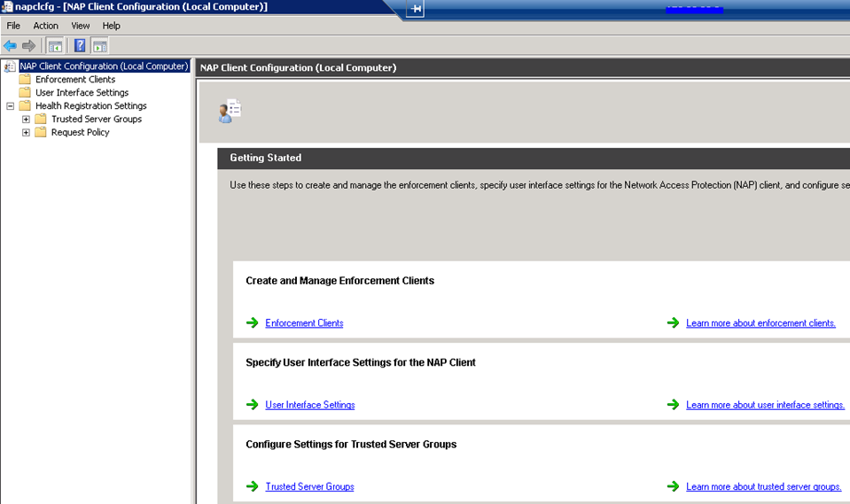
Task: Click the Back arrow toolbar icon
Action: (x=10, y=46)
